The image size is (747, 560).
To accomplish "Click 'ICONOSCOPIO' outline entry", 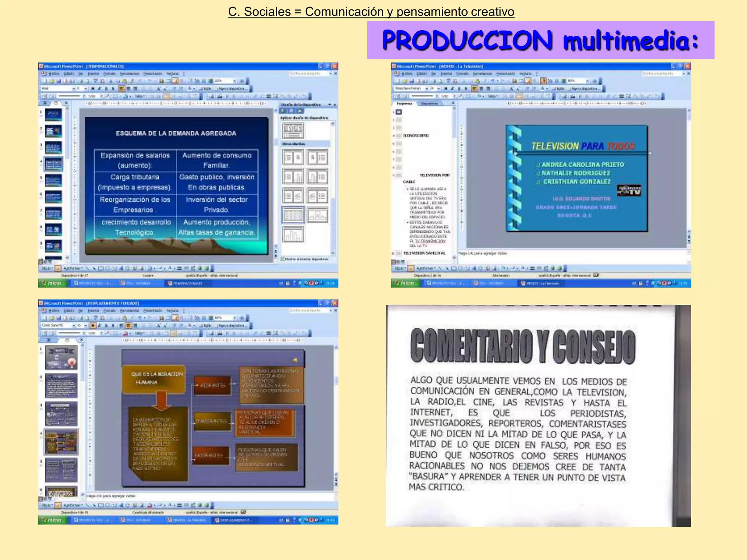I will coord(416,136).
